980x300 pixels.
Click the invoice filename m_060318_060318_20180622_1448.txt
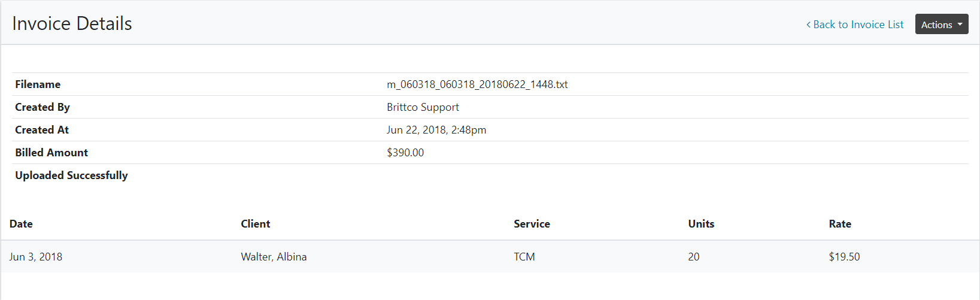pos(477,84)
